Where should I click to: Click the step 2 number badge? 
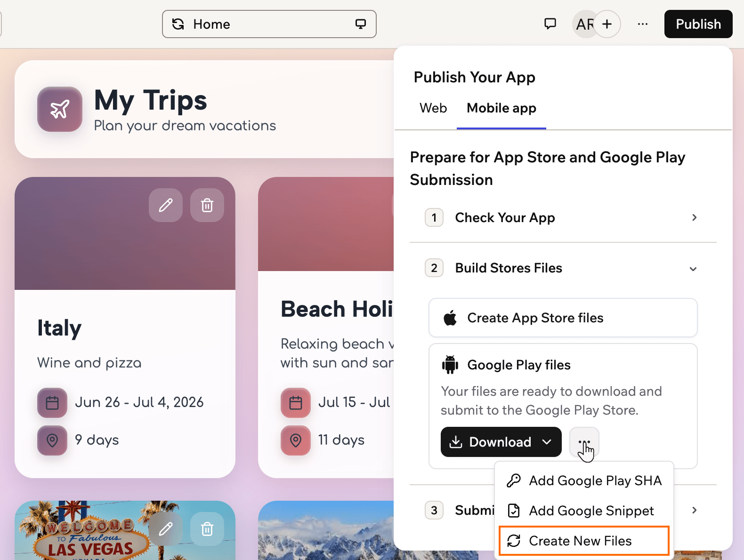tap(434, 268)
